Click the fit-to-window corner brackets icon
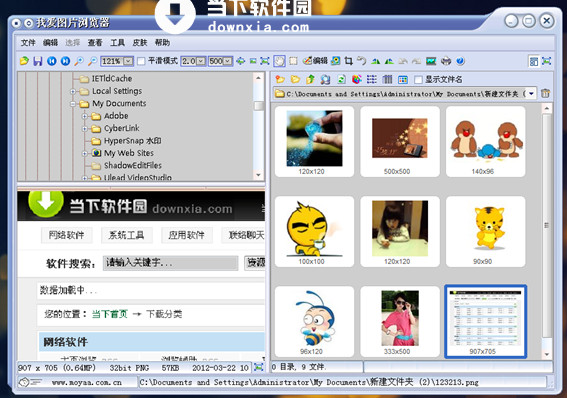 click(265, 61)
